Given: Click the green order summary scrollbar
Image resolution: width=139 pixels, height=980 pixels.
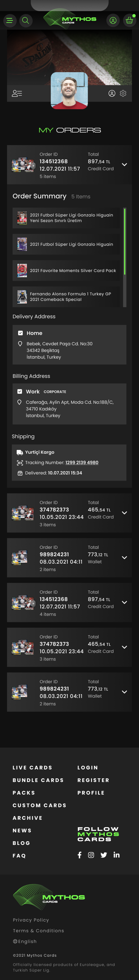Looking at the screenshot, I should coord(125,241).
